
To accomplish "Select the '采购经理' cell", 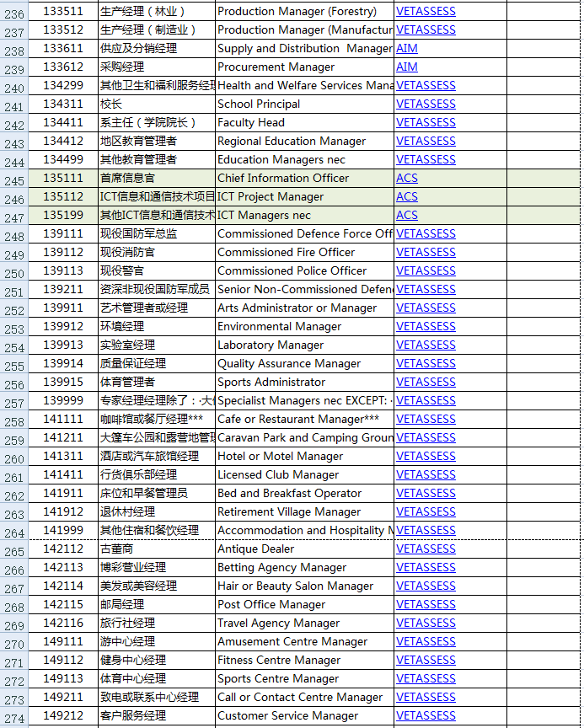I will [157, 67].
